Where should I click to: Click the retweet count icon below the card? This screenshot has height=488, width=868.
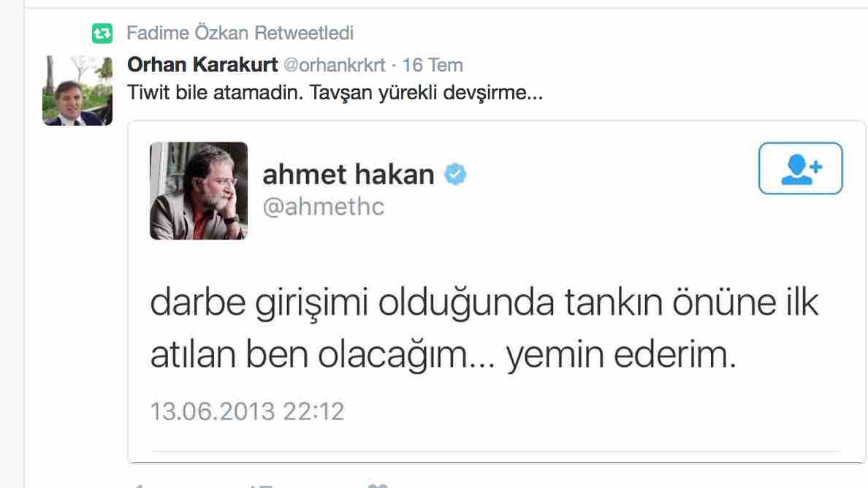tap(260, 486)
